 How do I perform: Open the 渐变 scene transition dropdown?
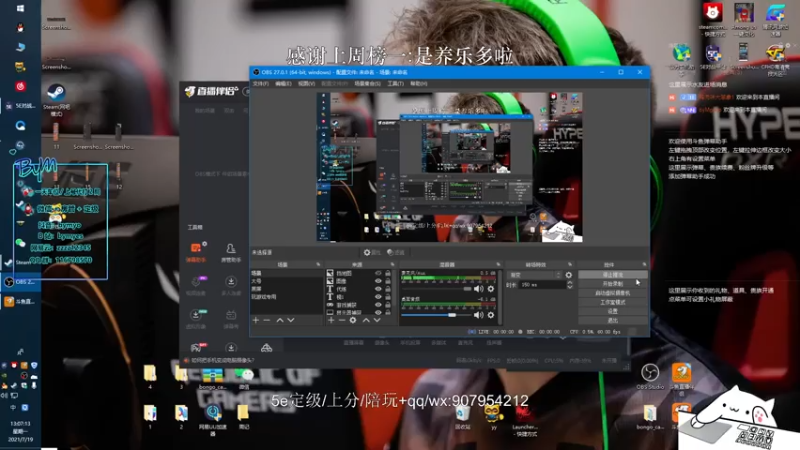pyautogui.click(x=535, y=275)
